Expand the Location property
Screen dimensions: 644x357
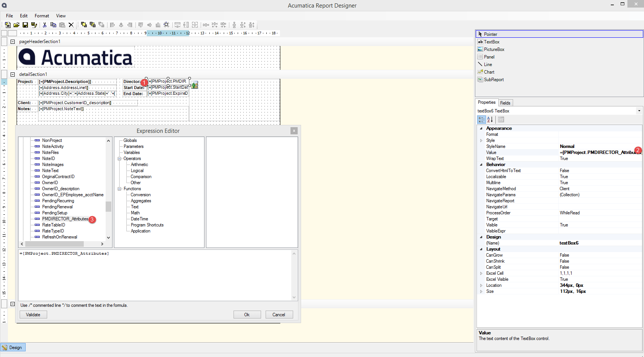[x=481, y=285]
